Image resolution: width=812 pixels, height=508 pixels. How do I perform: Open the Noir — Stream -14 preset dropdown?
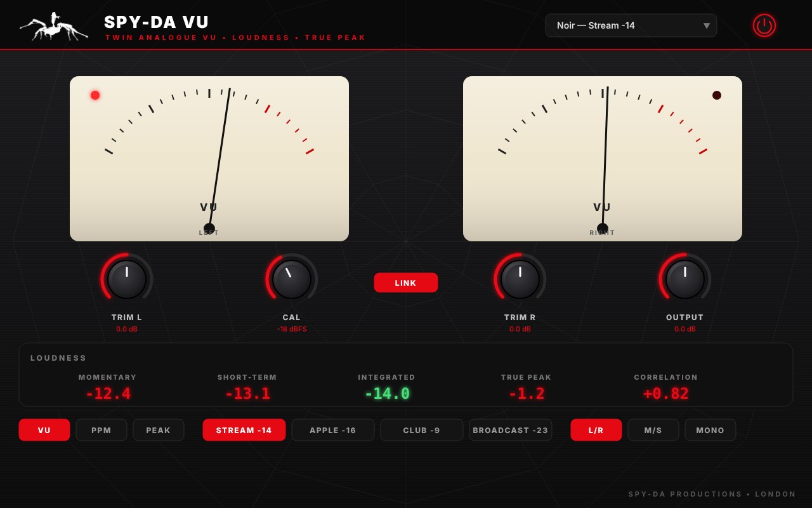[631, 25]
